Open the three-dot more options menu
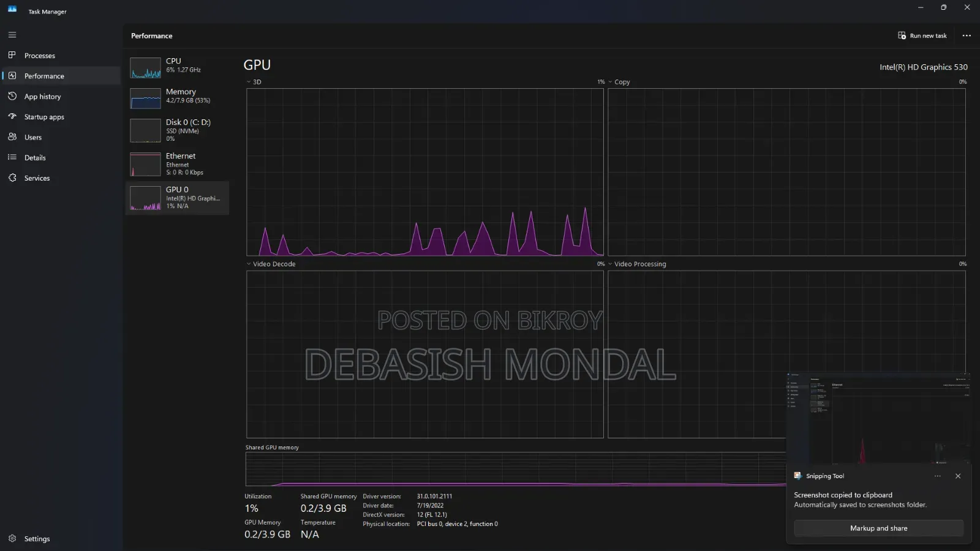This screenshot has height=551, width=980. coord(967,36)
